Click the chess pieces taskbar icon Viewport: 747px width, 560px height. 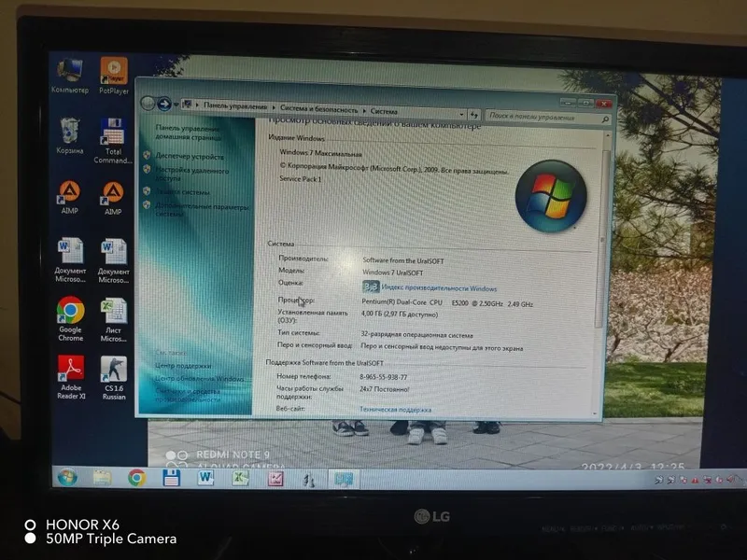pos(309,479)
